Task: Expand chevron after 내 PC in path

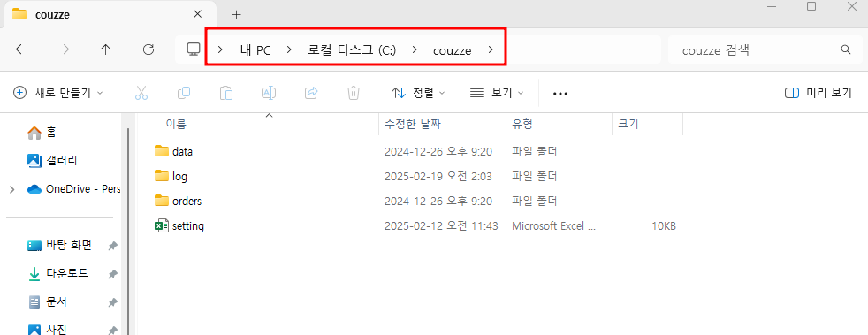Action: click(289, 49)
